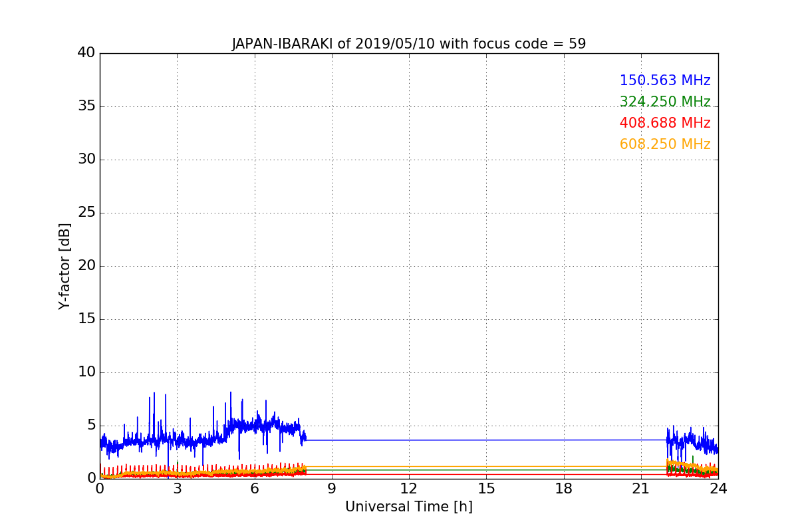
Task: Click the Universal Time [h] axis label
Action: 409,507
